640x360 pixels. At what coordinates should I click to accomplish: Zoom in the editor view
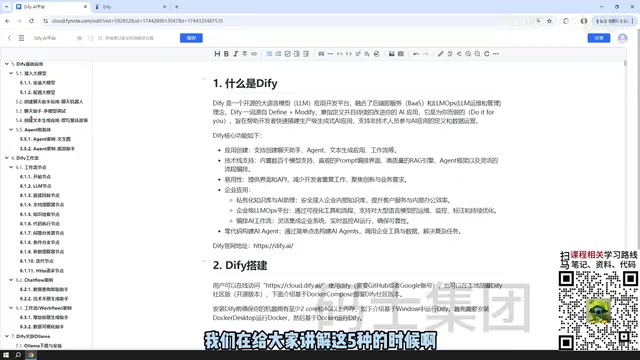click(x=468, y=54)
